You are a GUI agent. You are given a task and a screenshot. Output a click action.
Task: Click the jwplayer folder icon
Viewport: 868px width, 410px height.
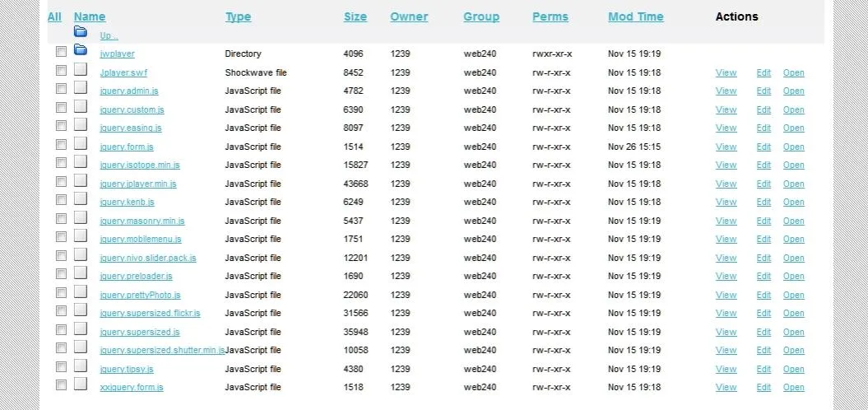[x=81, y=50]
